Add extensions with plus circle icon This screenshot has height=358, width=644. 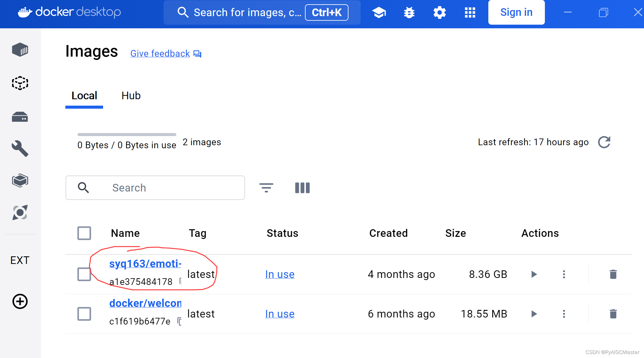point(20,301)
